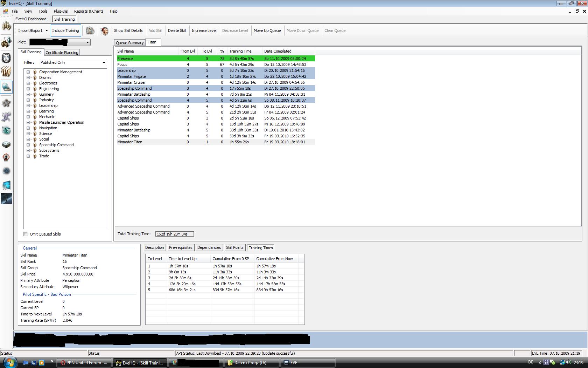Screen dimensions: 588x368
Task: Switch to the PPN United Forum taskbar window
Action: (84, 363)
